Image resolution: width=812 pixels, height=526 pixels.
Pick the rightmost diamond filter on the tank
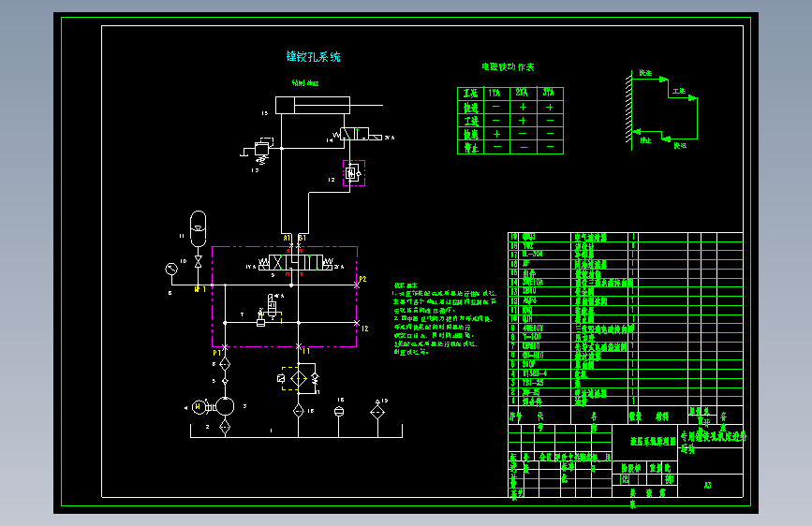tap(377, 412)
